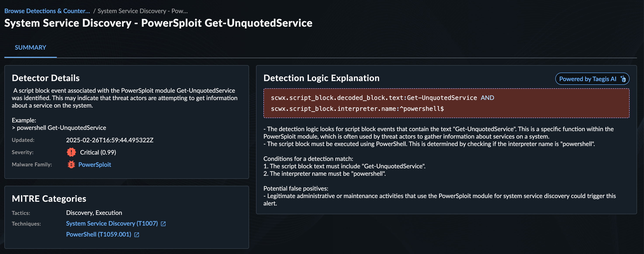The image size is (644, 254).
Task: Click the Detector Details heading
Action: click(x=46, y=78)
